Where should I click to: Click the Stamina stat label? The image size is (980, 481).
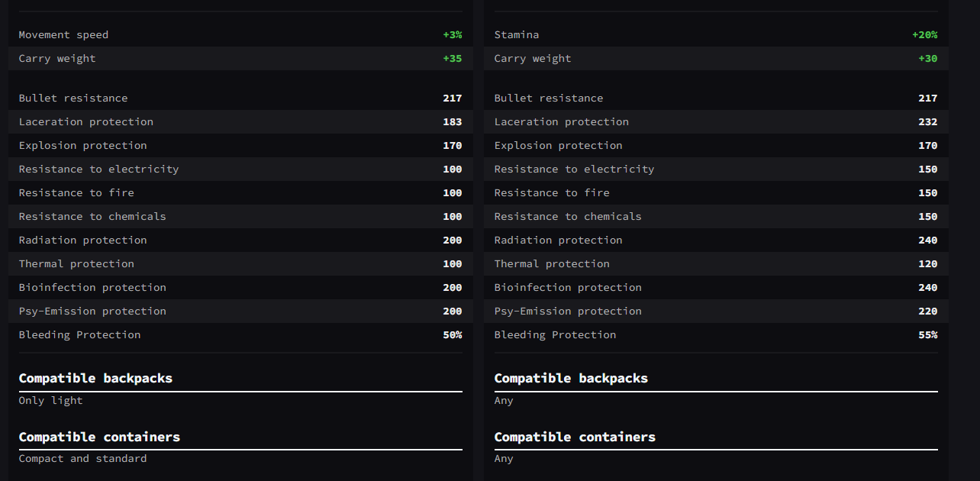[517, 35]
